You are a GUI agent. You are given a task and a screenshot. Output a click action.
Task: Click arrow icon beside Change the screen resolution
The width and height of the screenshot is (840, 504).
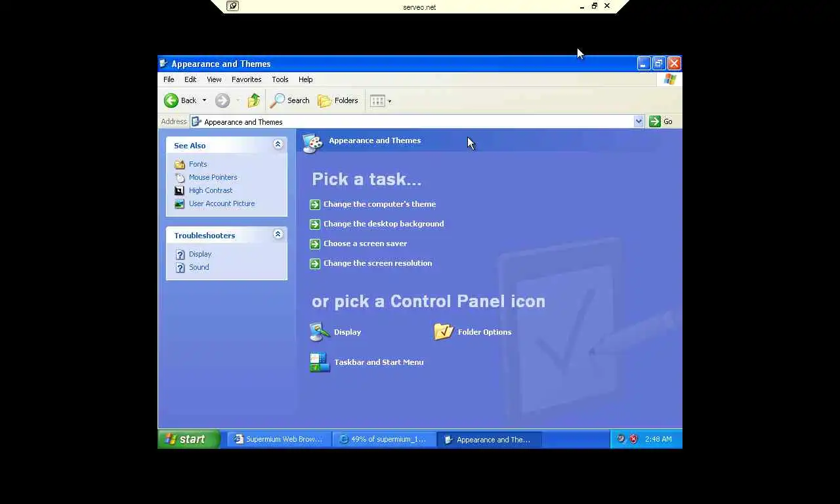(315, 263)
